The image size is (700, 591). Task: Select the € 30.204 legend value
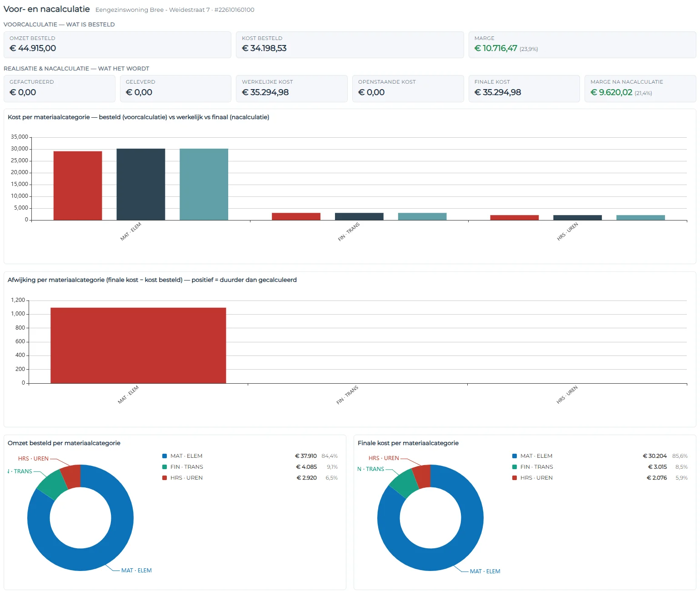[655, 456]
